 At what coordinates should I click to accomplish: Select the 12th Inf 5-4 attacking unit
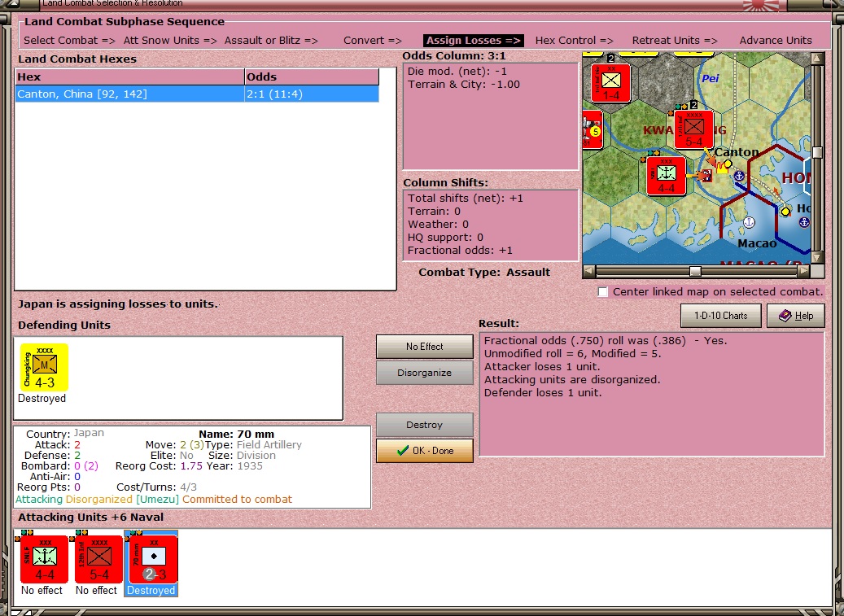point(99,560)
